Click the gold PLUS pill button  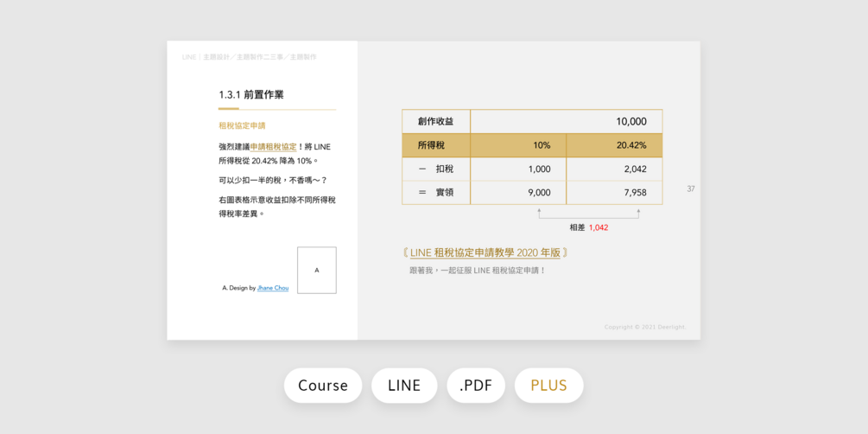click(x=548, y=386)
